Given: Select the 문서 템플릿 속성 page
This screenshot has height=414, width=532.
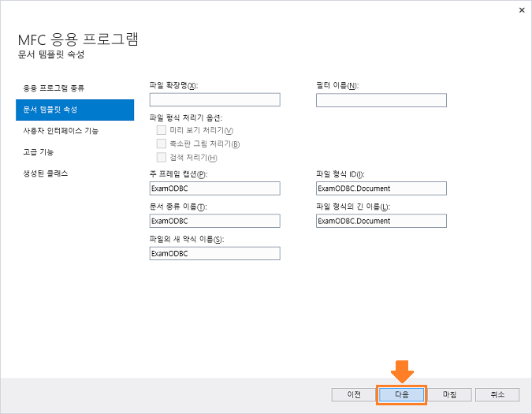Looking at the screenshot, I should click(75, 110).
